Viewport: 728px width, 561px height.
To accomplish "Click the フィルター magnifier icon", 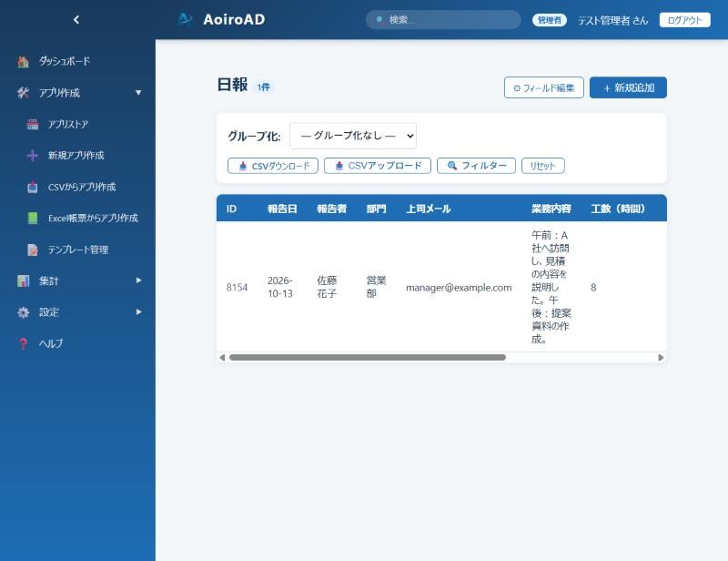I will click(452, 166).
